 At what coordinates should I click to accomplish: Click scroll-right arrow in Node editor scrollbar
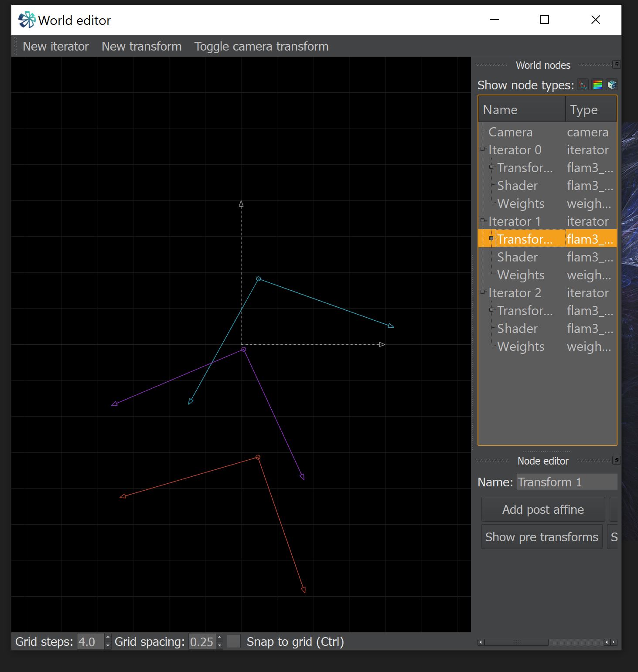[x=614, y=642]
